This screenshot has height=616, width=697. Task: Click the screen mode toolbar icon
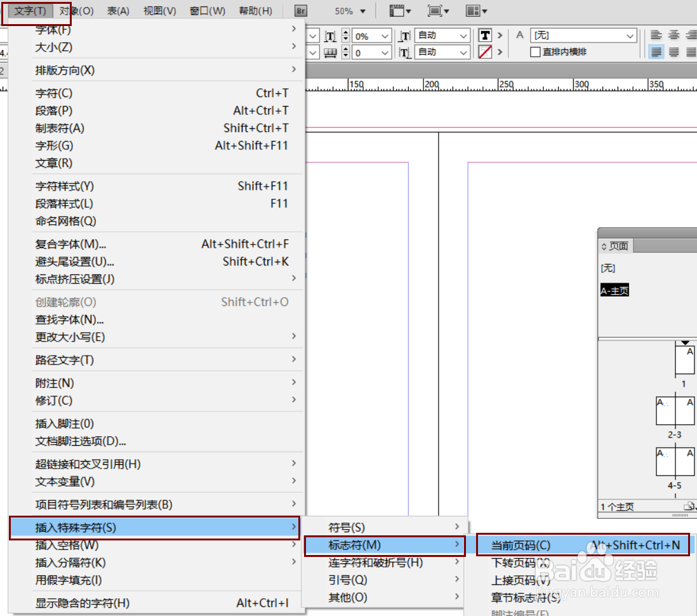(x=433, y=11)
